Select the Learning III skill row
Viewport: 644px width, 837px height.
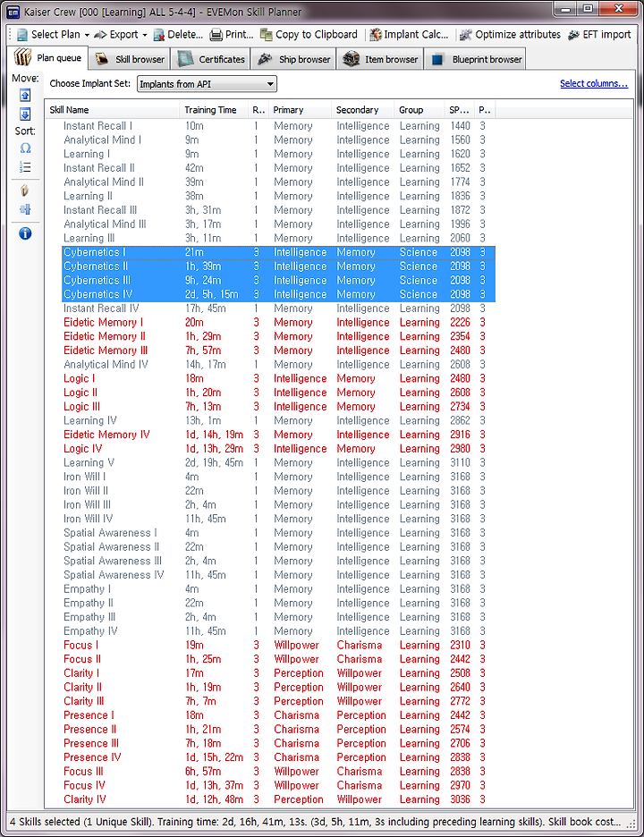pos(278,238)
